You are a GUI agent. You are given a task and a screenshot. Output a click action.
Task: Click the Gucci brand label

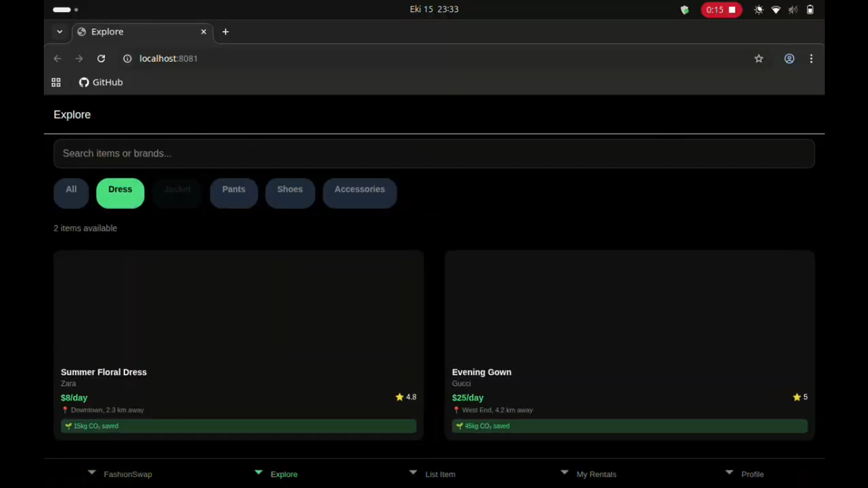click(461, 384)
